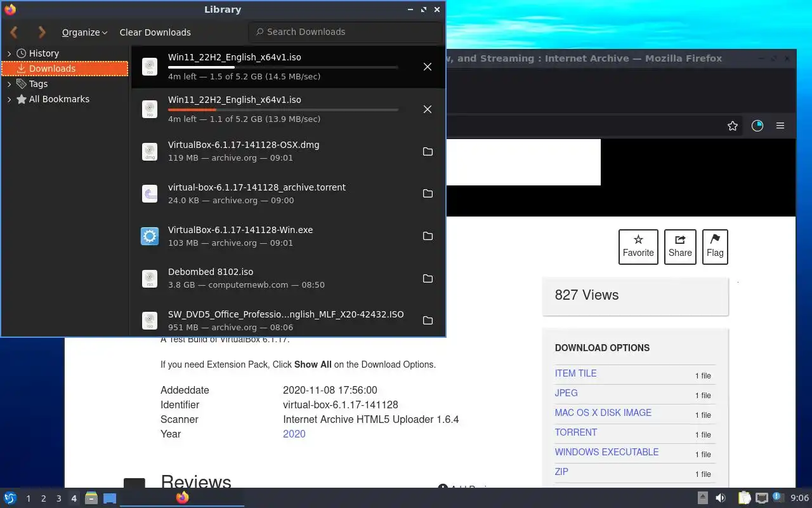Launch the file manager from the taskbar
The width and height of the screenshot is (812, 508).
pos(91,498)
